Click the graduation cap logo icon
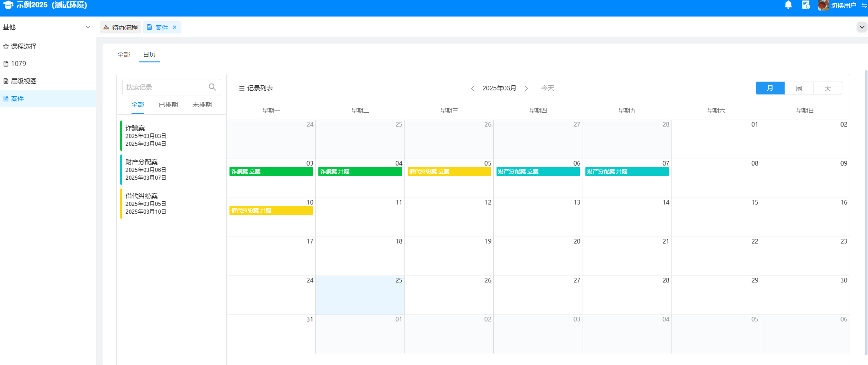Image resolution: width=868 pixels, height=365 pixels. [8, 5]
